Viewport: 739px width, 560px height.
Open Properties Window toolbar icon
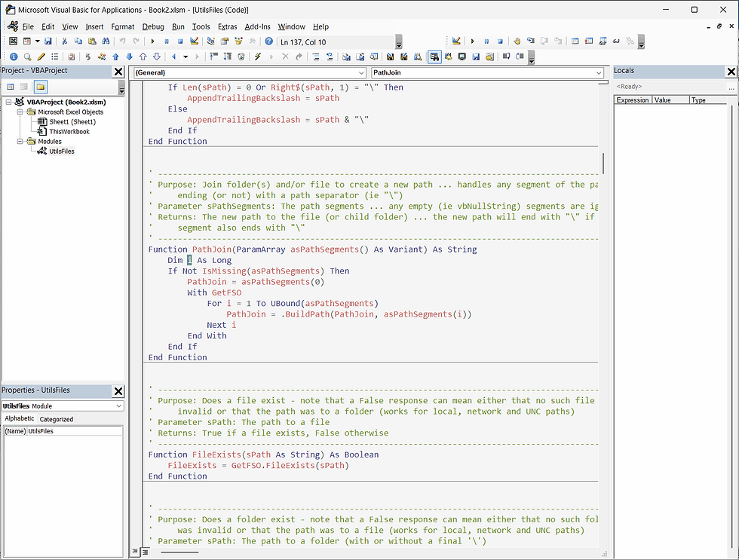[225, 41]
